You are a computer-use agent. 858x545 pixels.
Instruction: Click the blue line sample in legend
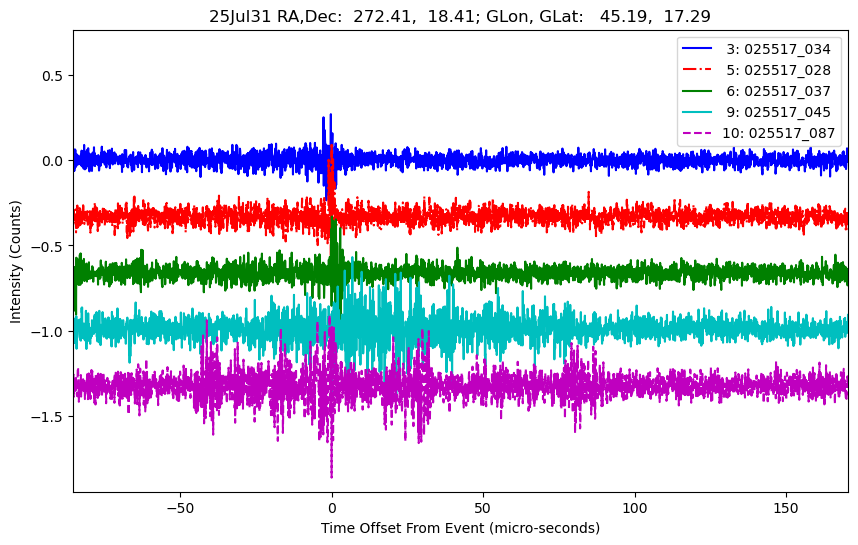[x=697, y=49]
